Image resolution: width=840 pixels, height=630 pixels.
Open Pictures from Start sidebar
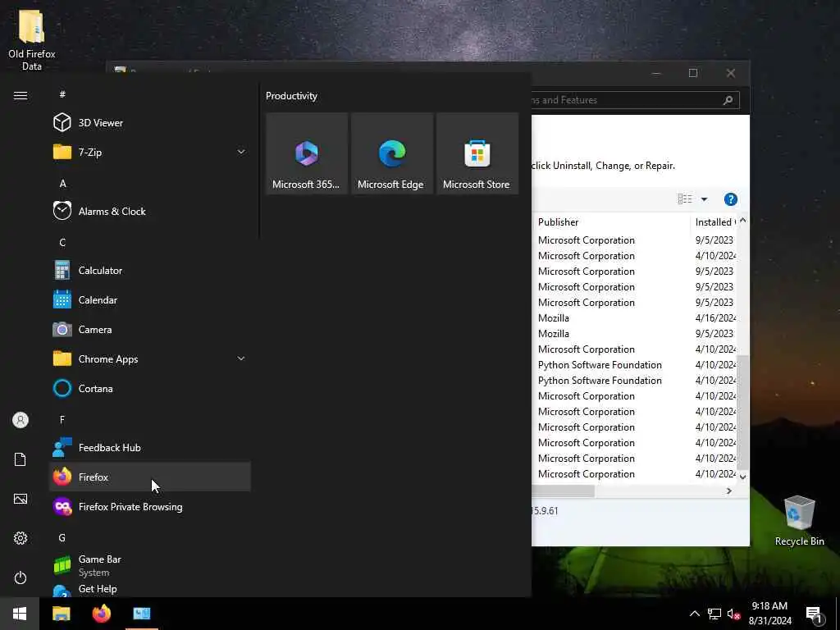click(x=21, y=499)
